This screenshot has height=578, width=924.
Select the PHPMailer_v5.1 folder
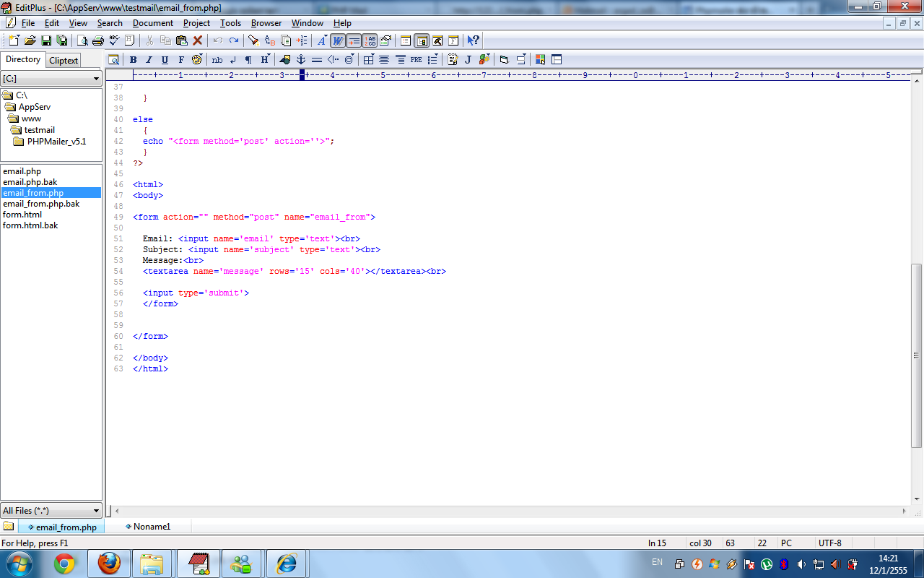(x=56, y=142)
